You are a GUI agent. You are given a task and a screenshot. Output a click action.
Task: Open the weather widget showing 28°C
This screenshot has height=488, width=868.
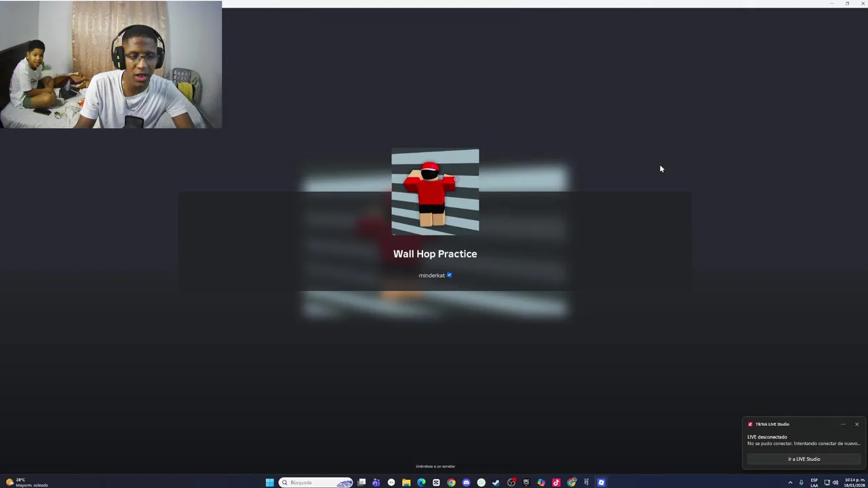[27, 483]
